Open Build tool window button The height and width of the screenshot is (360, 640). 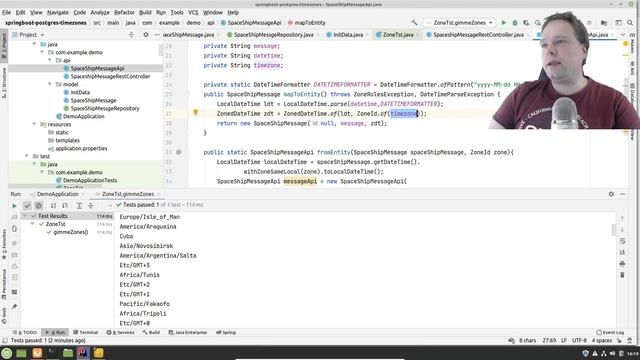tap(151, 333)
